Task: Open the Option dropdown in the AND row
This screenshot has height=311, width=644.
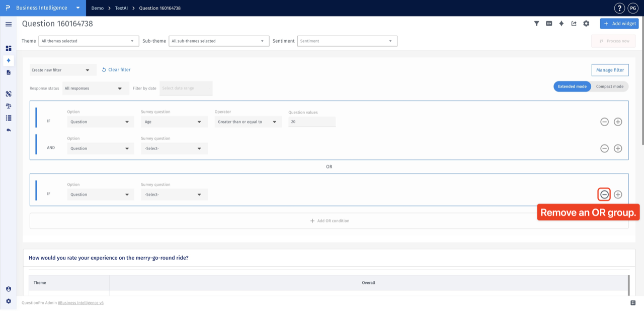Action: (101, 148)
